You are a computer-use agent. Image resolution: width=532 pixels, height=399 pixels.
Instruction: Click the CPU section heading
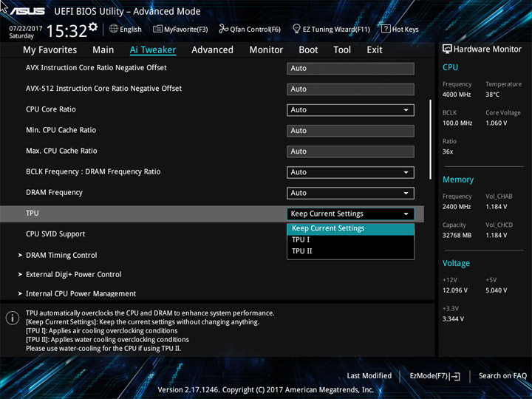click(x=450, y=67)
